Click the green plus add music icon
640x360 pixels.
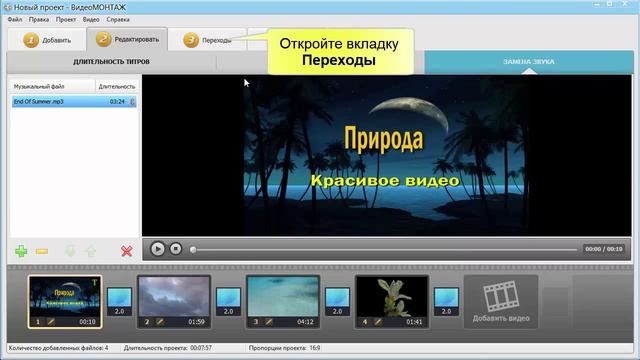pyautogui.click(x=21, y=251)
